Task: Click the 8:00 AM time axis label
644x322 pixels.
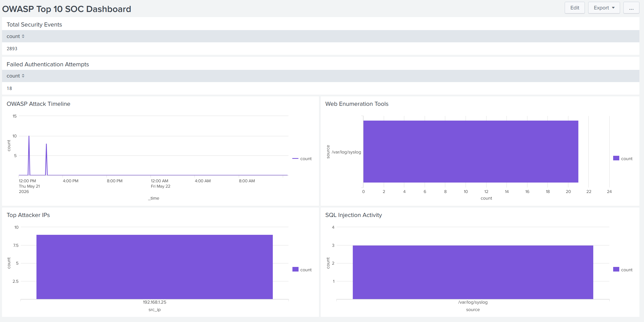Action: click(x=247, y=181)
